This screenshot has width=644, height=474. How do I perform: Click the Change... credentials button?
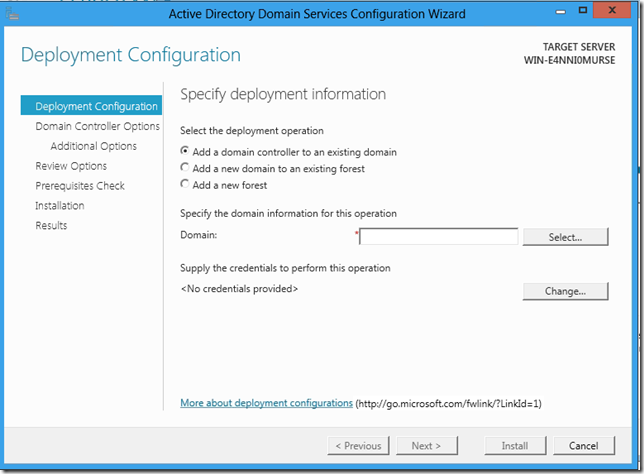565,291
